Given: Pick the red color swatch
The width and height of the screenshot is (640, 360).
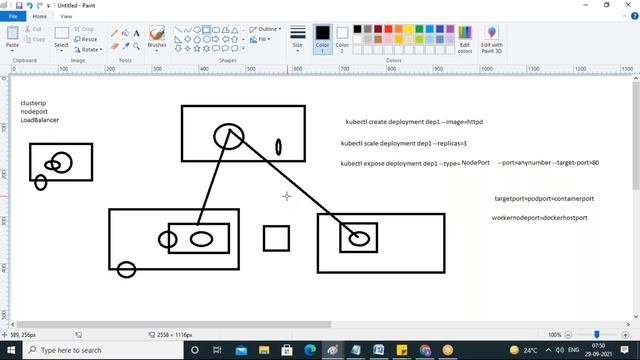Looking at the screenshot, I should [388, 29].
